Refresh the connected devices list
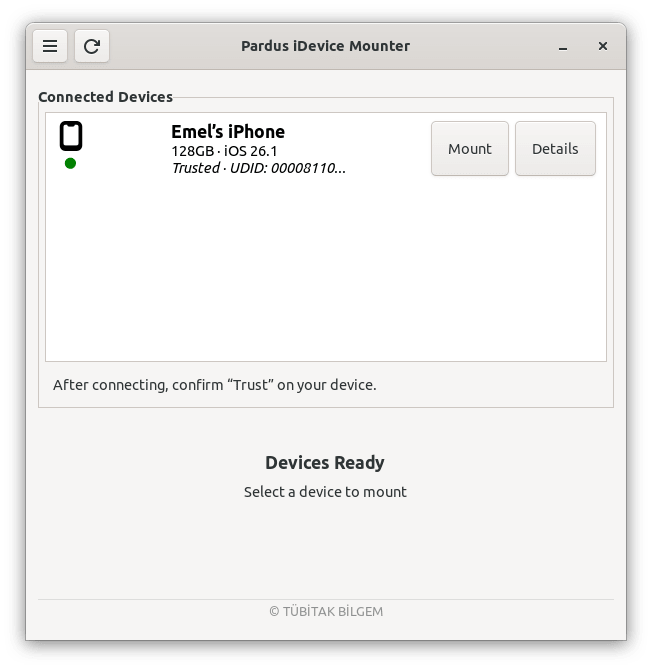This screenshot has width=652, height=669. coord(92,46)
